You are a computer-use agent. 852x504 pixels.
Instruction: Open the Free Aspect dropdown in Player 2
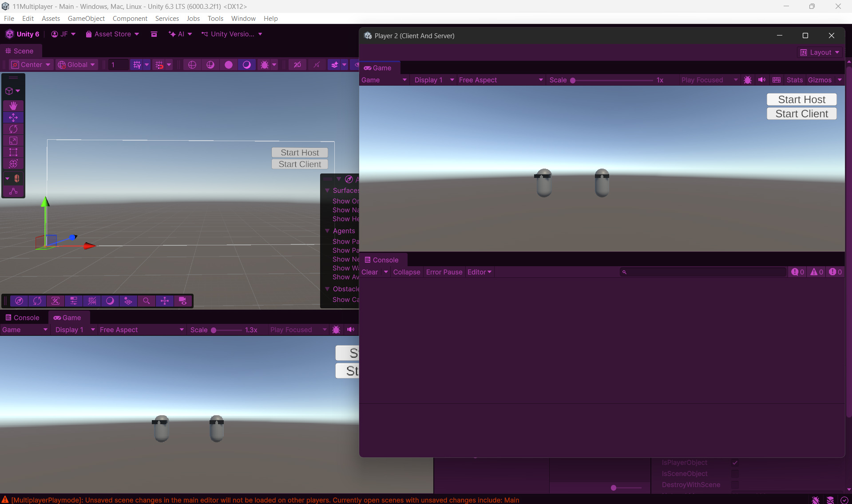[500, 80]
